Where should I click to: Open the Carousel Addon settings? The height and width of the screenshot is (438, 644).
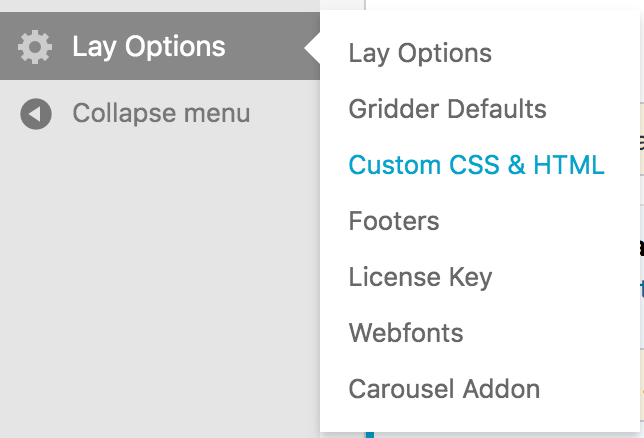(444, 389)
